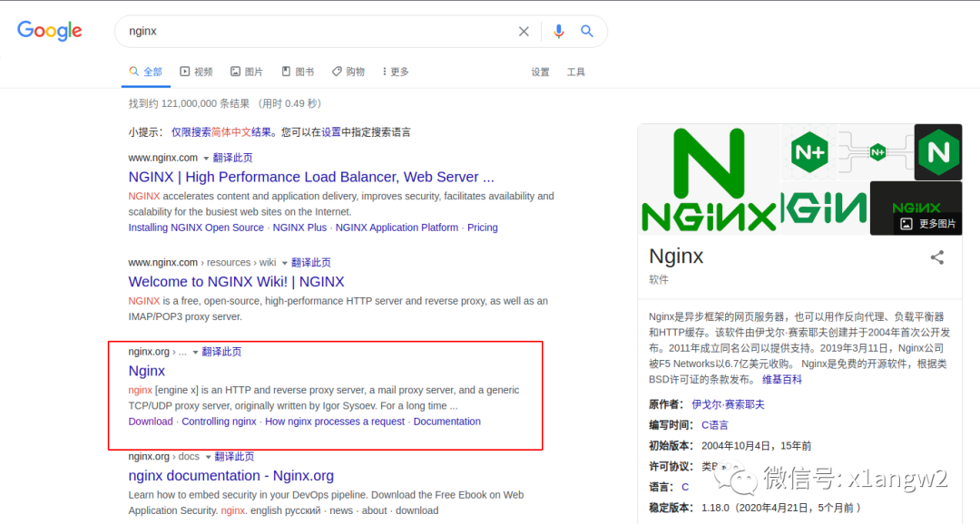Image resolution: width=980 pixels, height=524 pixels.
Task: Switch to the 图书 tab
Action: pos(298,72)
